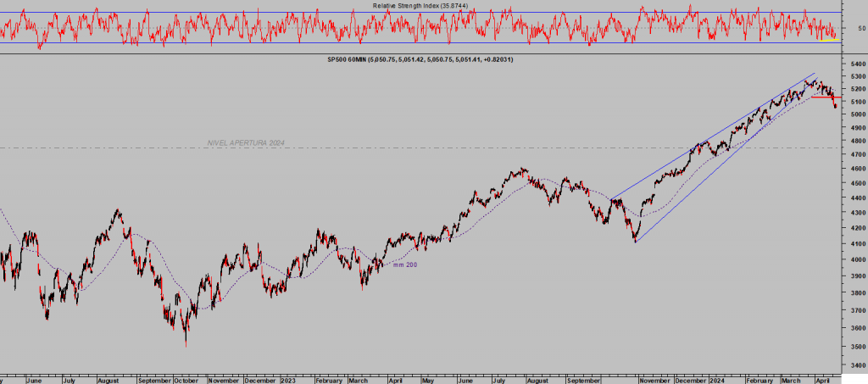Screen dimensions: 868x384
Task: Click the April 2024 month label
Action: 824,381
